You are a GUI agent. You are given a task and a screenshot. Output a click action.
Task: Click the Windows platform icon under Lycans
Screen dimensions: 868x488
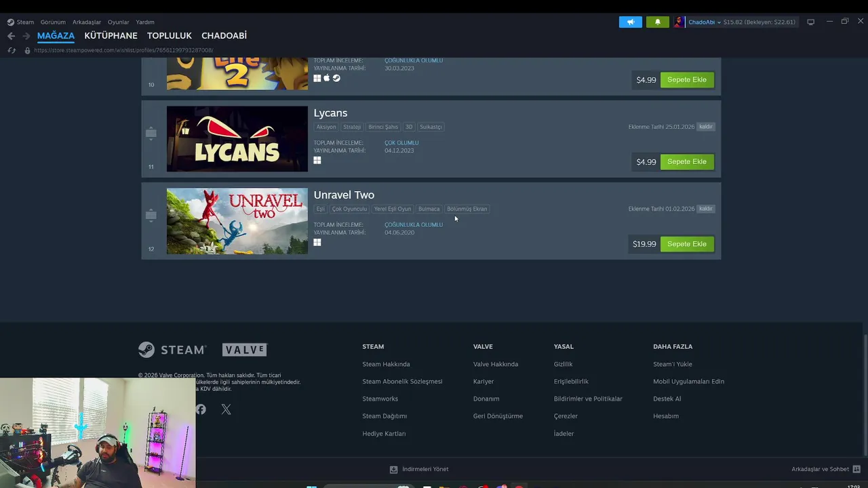pyautogui.click(x=317, y=161)
